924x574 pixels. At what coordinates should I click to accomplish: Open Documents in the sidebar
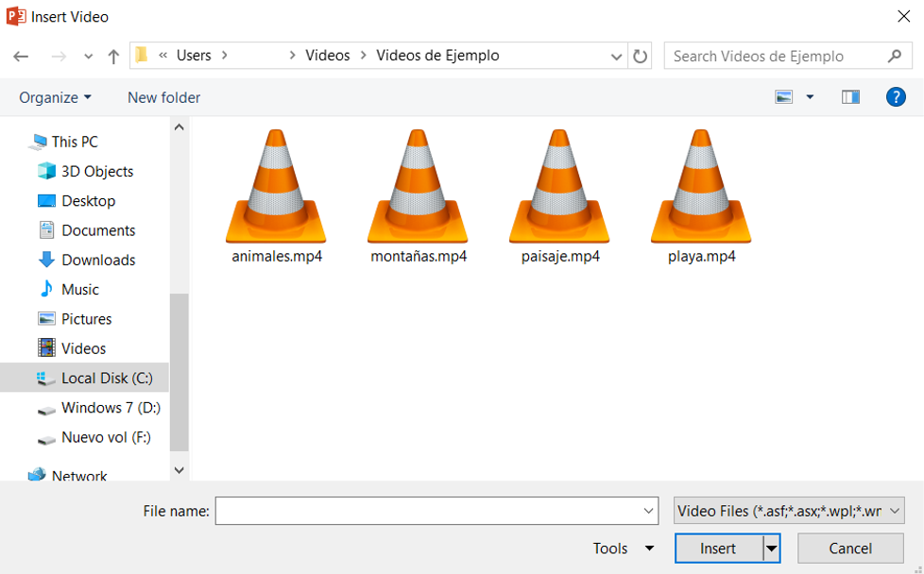(98, 230)
